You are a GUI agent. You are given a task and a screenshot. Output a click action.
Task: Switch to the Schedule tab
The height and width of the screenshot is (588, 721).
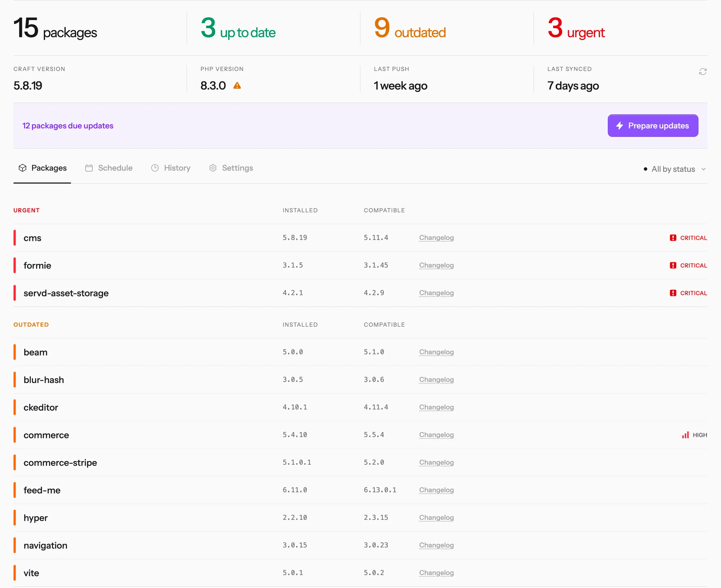pos(109,168)
